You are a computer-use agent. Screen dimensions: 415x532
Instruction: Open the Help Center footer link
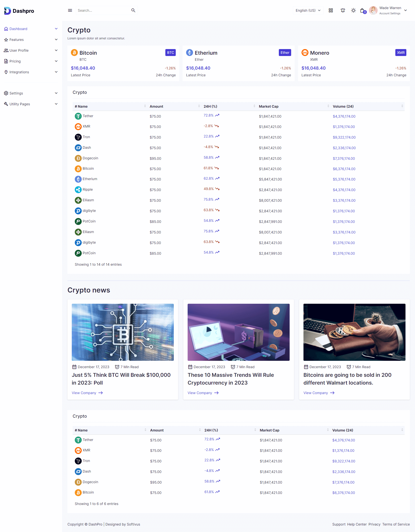pyautogui.click(x=357, y=524)
